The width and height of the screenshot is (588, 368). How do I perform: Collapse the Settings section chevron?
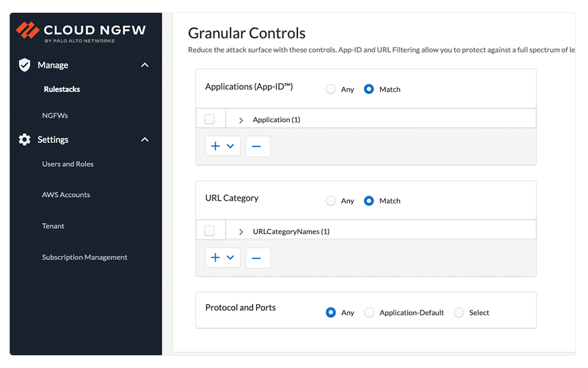tap(145, 140)
